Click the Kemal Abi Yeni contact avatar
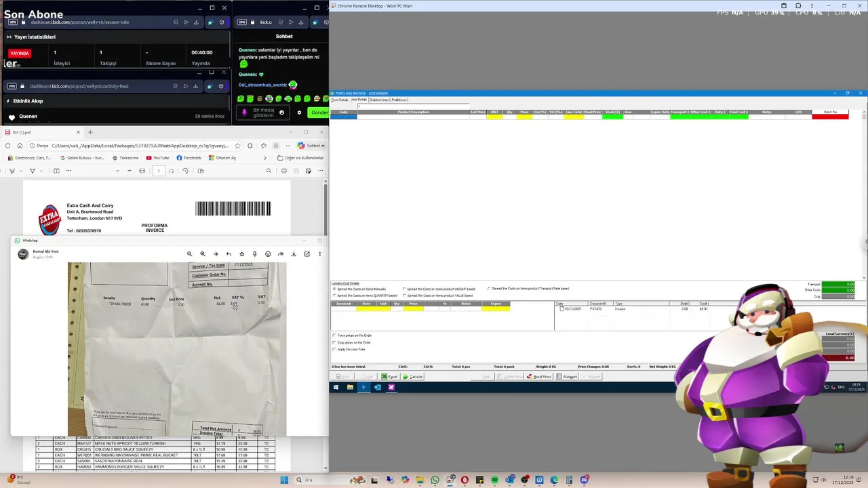 [23, 254]
